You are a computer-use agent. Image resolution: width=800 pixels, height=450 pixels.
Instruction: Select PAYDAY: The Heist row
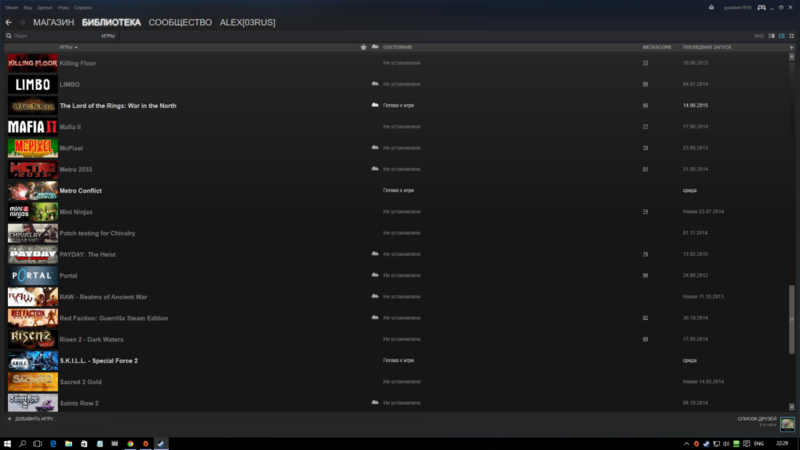tap(396, 255)
